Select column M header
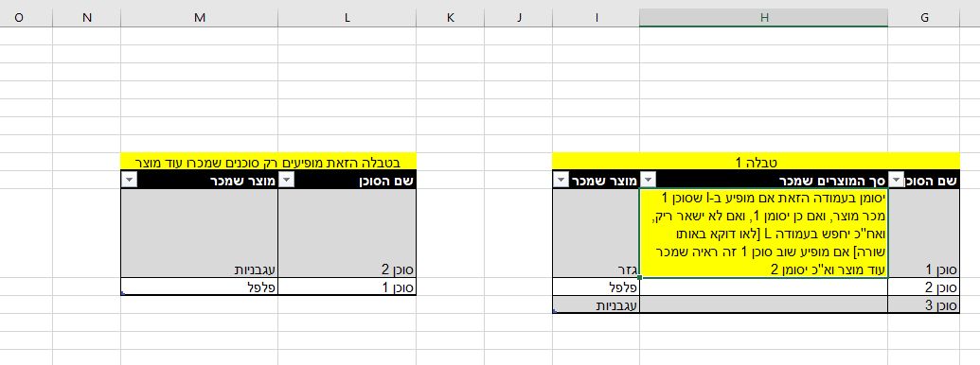The image size is (980, 365). (200, 18)
